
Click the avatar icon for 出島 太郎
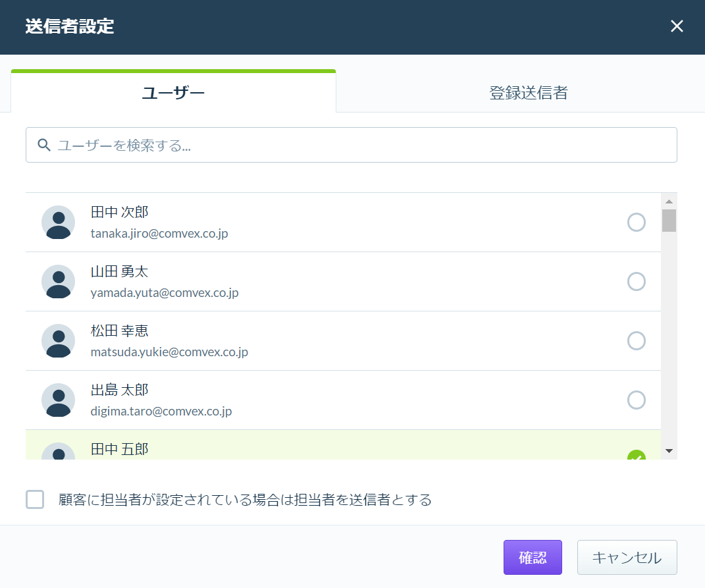click(59, 400)
